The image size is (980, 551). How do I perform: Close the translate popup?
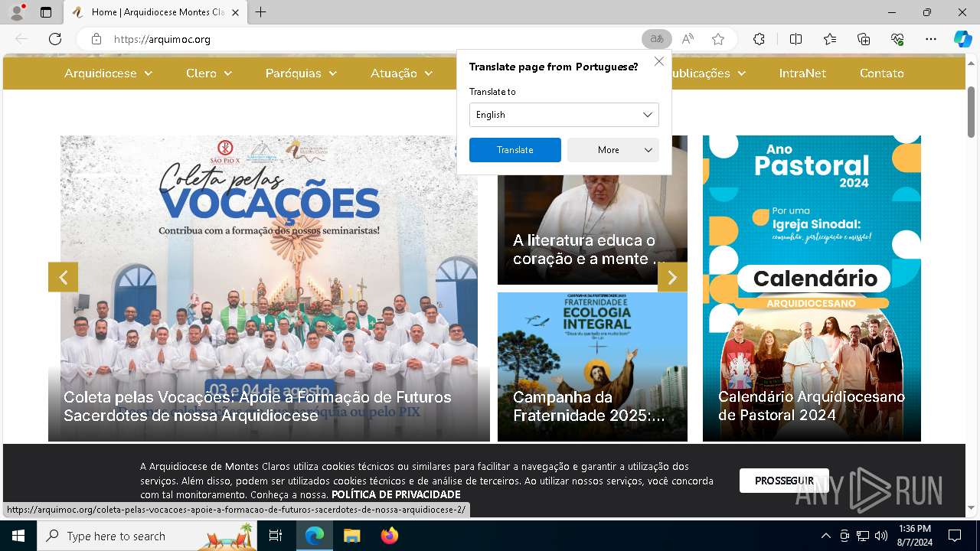659,61
